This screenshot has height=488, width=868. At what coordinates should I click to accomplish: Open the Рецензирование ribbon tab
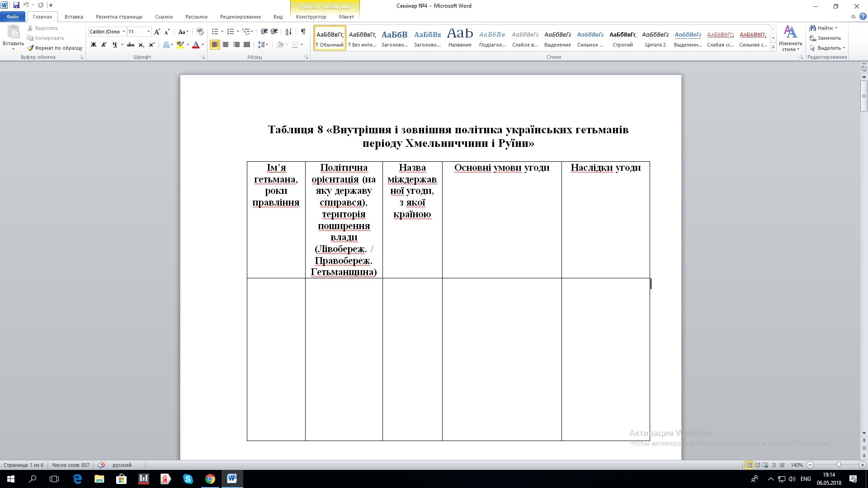point(240,17)
